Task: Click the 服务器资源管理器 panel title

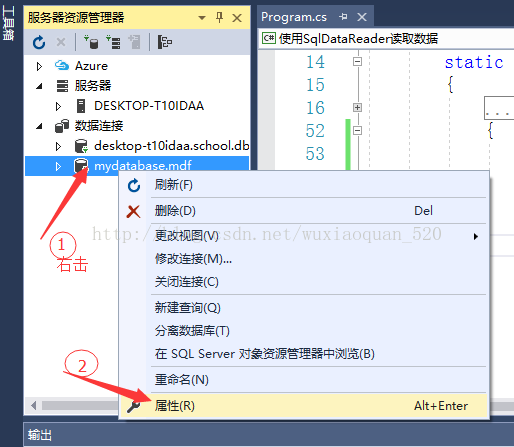Action: 76,17
